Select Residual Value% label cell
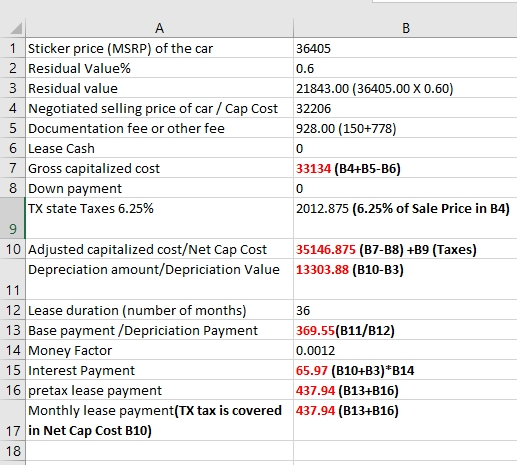This screenshot has height=465, width=517. (159, 68)
